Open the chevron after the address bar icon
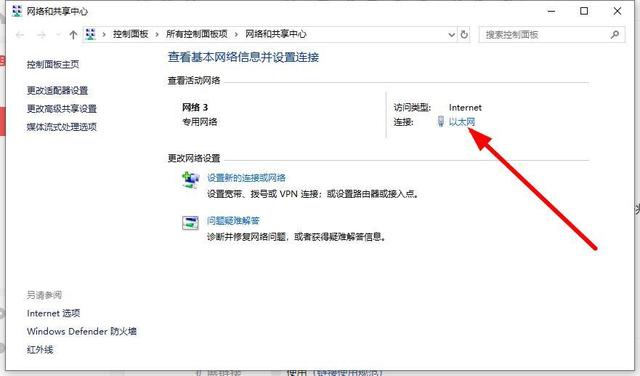The height and width of the screenshot is (376, 640). point(104,35)
